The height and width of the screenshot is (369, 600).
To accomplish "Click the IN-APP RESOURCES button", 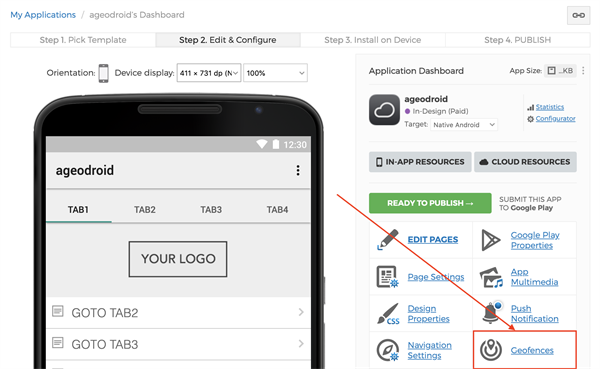I will tap(420, 162).
